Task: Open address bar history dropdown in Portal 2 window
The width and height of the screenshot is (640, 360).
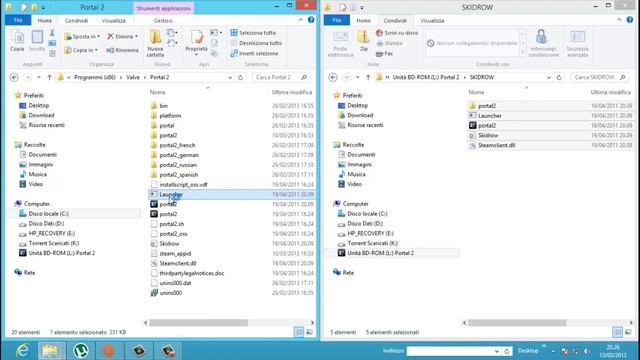Action: click(x=230, y=77)
